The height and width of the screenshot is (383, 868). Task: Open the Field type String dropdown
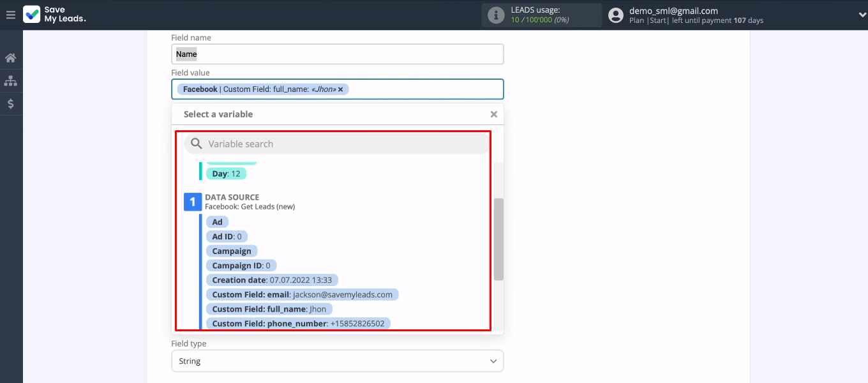(x=338, y=361)
